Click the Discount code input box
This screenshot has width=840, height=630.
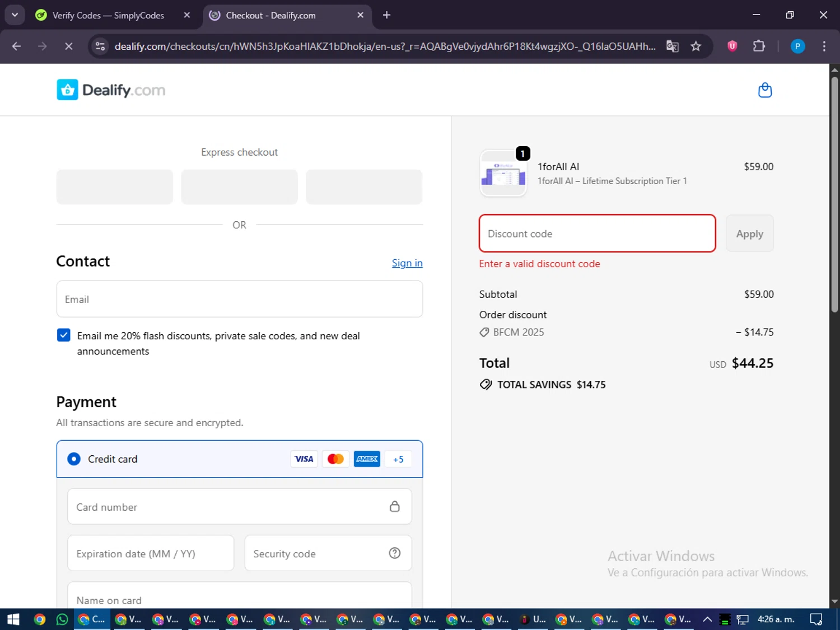pyautogui.click(x=598, y=234)
